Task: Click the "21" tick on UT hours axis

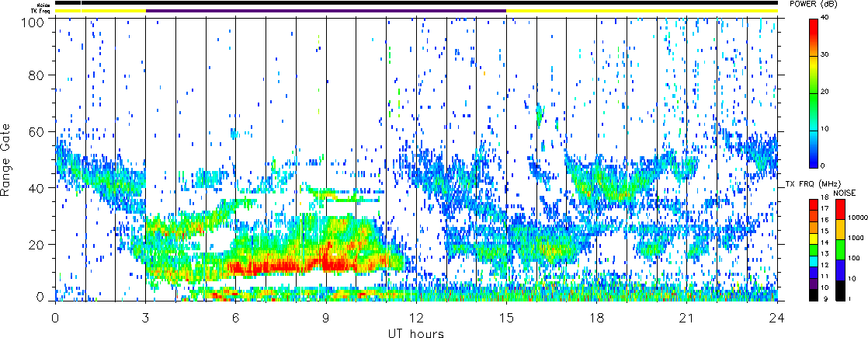Action: [686, 318]
